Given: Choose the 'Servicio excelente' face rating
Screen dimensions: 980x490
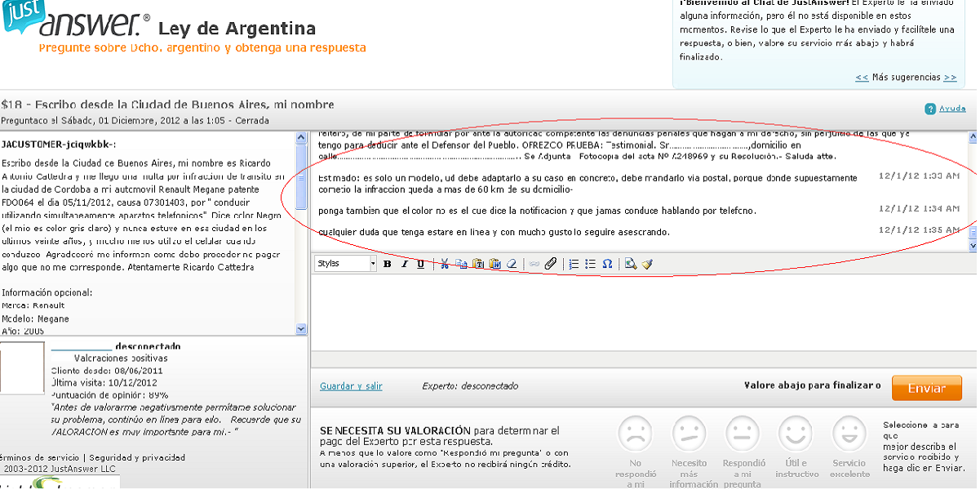Looking at the screenshot, I should [x=849, y=433].
